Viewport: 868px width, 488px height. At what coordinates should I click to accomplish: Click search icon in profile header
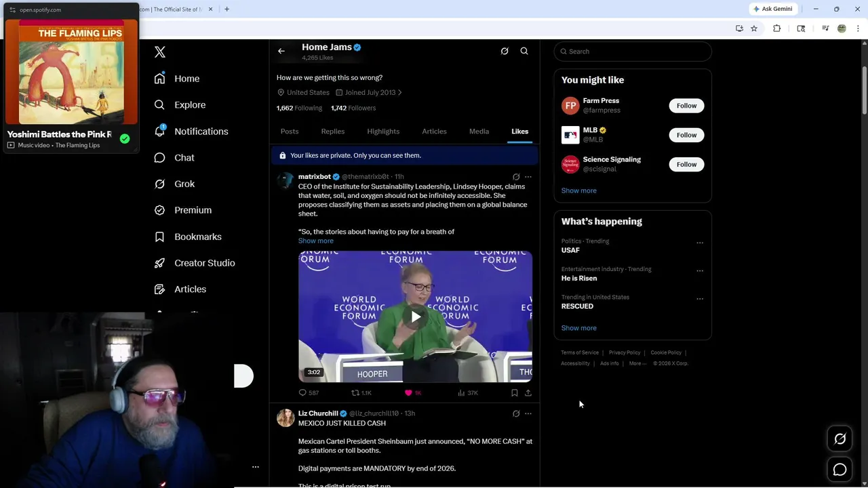pyautogui.click(x=524, y=51)
